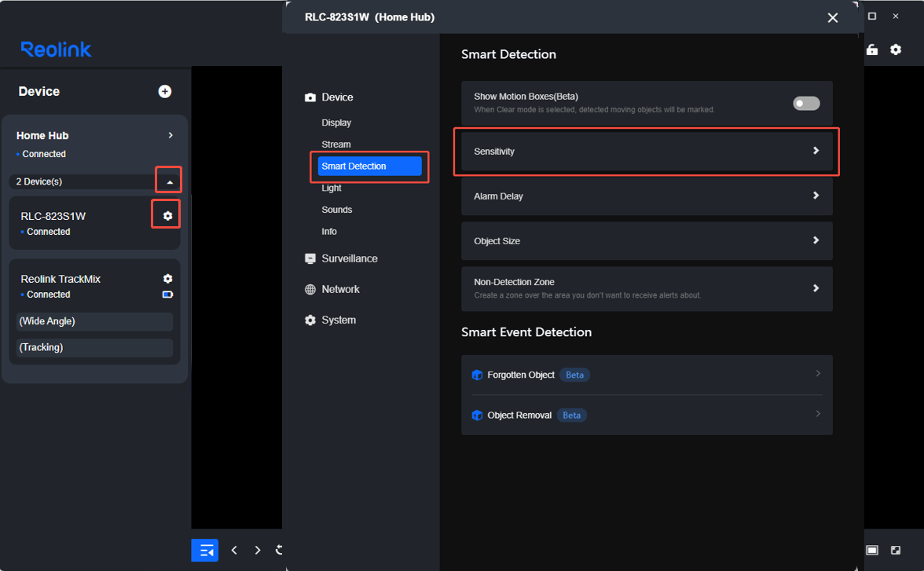Open Alarm Delay settings

click(647, 196)
